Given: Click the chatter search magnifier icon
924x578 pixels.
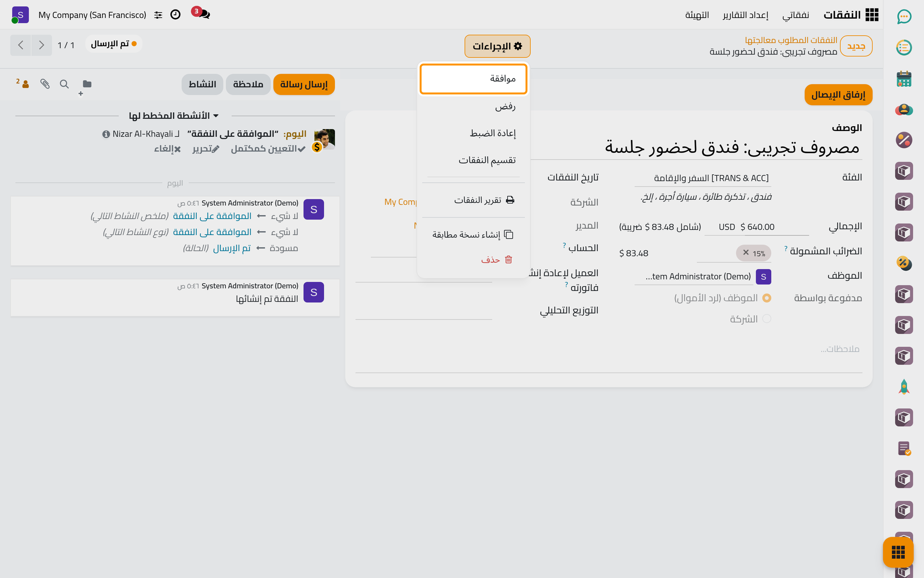Looking at the screenshot, I should coord(64,84).
